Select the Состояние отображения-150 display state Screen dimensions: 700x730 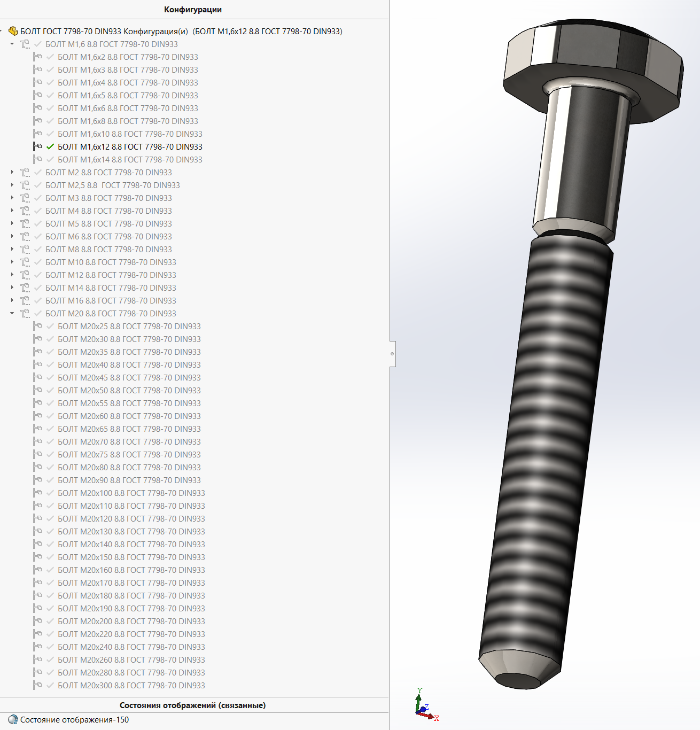(x=74, y=719)
